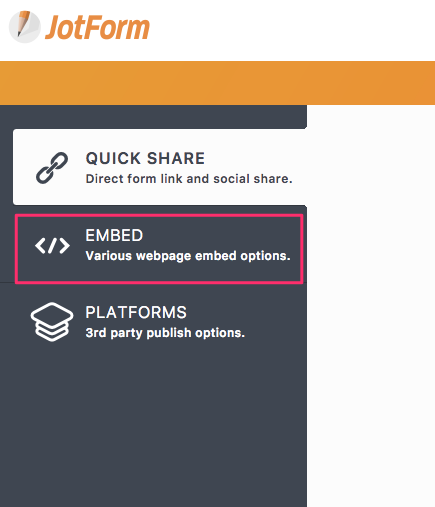Open the Quick Share tab
Image resolution: width=435 pixels, height=507 pixels.
click(160, 167)
